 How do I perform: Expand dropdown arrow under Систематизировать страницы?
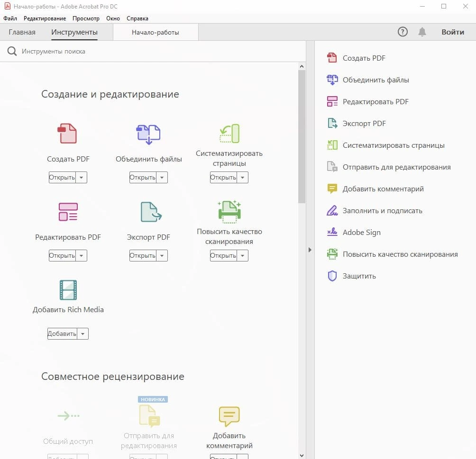click(x=242, y=178)
